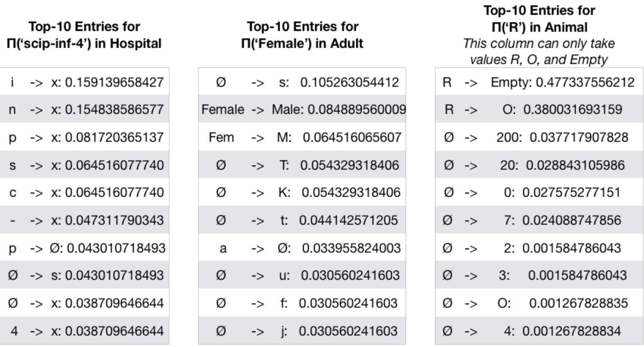Select the 'i -> x: 0.159139658427' row
The image size is (644, 347).
84,82
